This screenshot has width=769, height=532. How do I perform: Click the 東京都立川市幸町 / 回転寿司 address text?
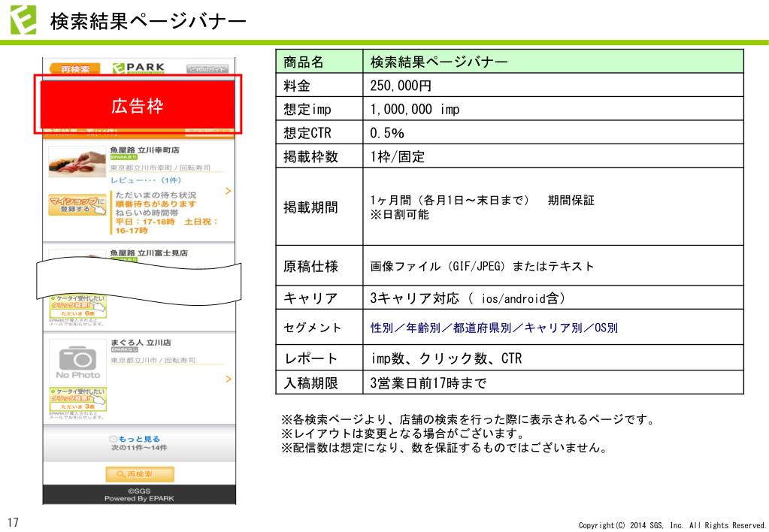click(x=160, y=168)
